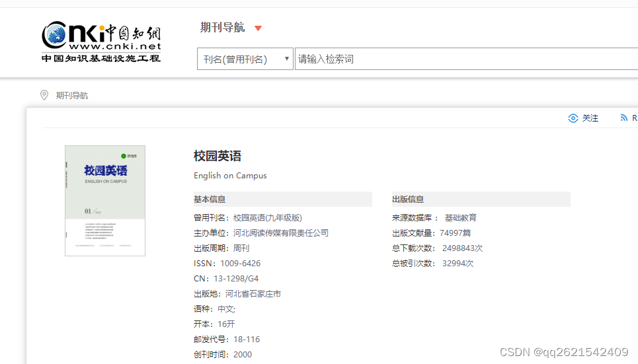Open the 校园英语 journal cover thumbnail
This screenshot has height=364, width=638.
point(105,201)
